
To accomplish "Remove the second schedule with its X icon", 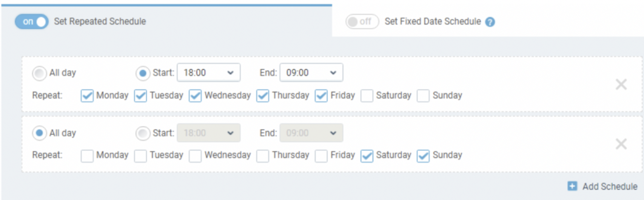I will [621, 144].
